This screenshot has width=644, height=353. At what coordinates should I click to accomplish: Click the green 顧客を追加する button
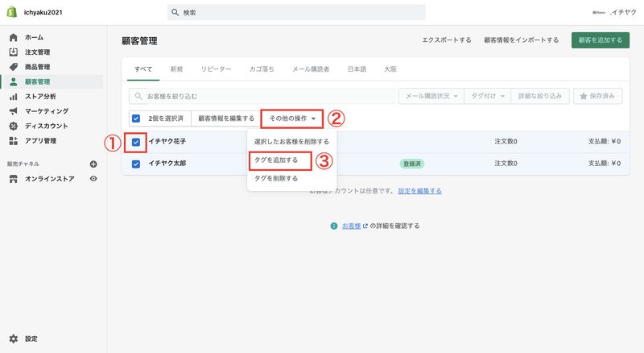click(601, 40)
